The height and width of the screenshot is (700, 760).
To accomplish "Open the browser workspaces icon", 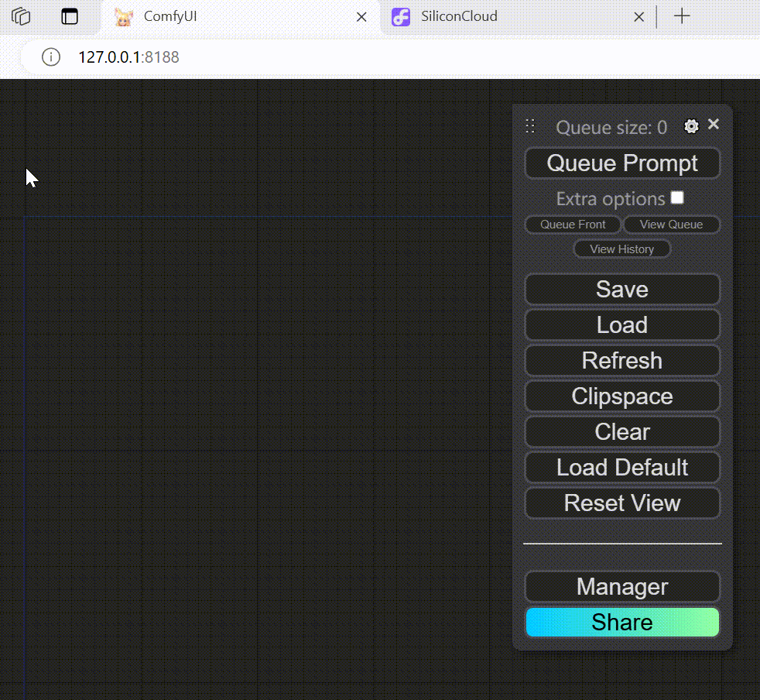I will click(21, 16).
